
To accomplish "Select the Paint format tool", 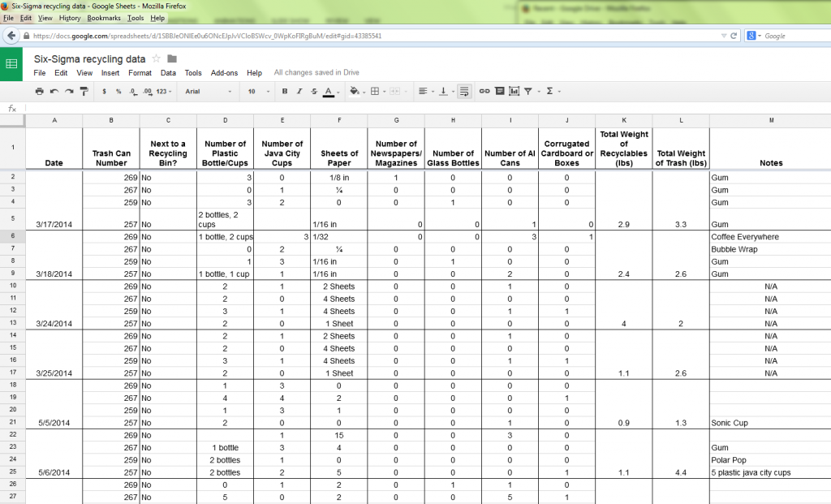I will (84, 92).
